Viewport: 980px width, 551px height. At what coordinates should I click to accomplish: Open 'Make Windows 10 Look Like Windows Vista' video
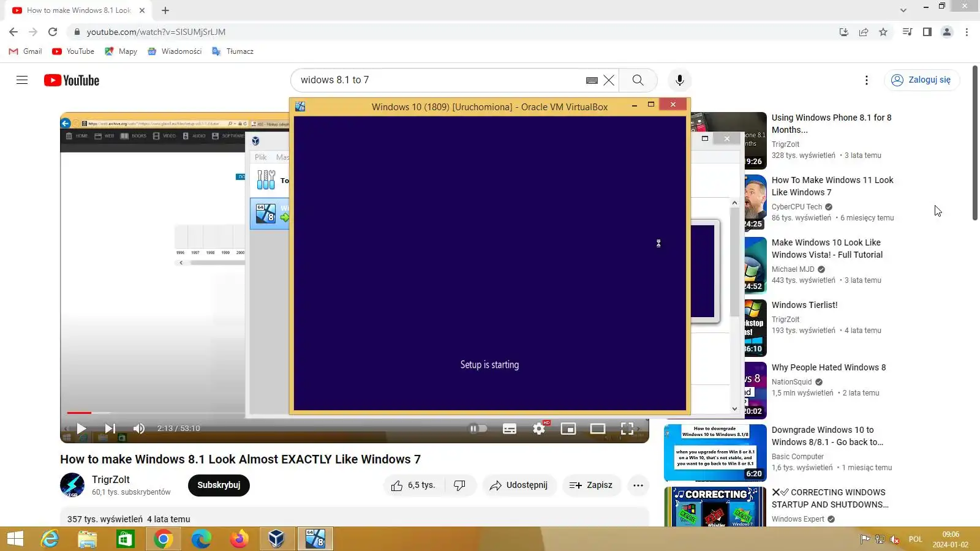(x=827, y=249)
